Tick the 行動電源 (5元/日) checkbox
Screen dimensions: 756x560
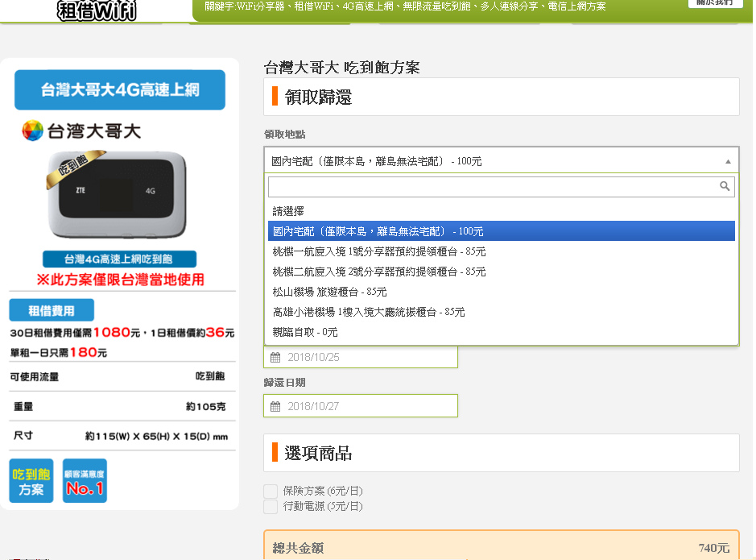(x=271, y=507)
